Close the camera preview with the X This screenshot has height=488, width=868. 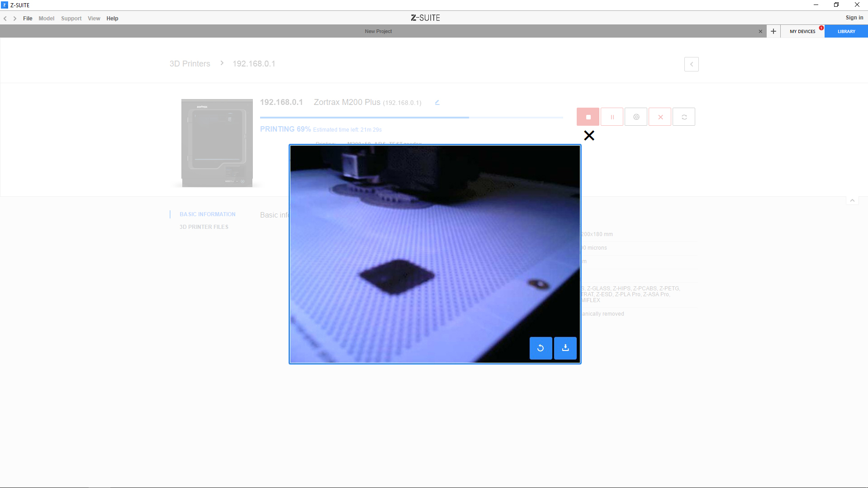589,135
